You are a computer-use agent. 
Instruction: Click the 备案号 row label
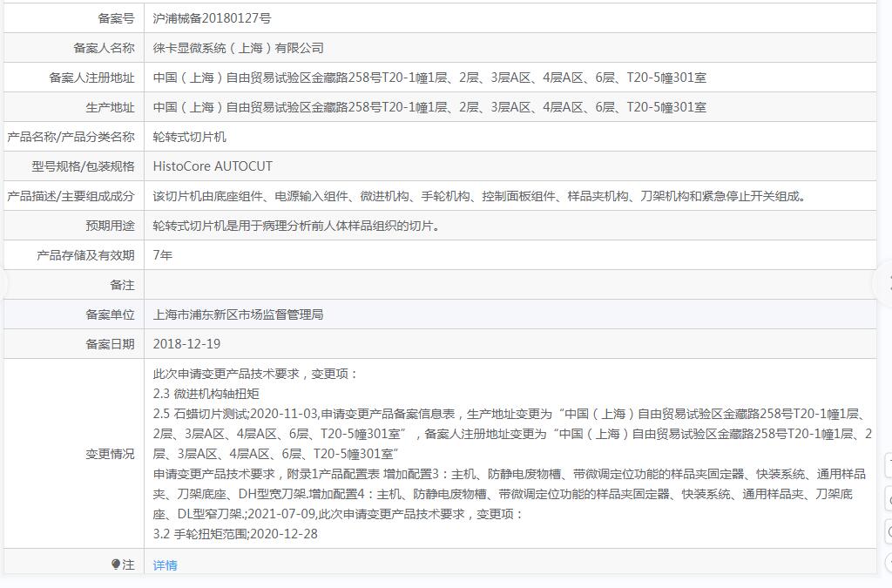(x=116, y=18)
